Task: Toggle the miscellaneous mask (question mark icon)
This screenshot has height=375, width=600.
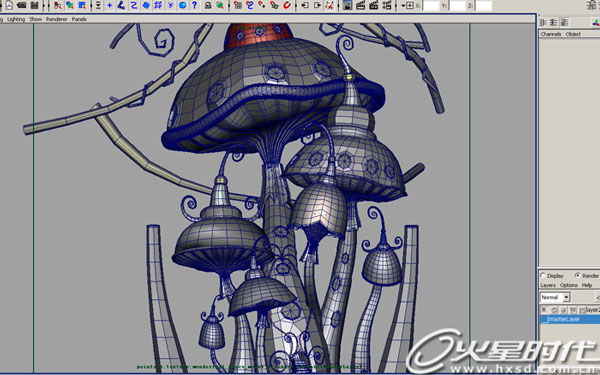Action: pos(195,5)
